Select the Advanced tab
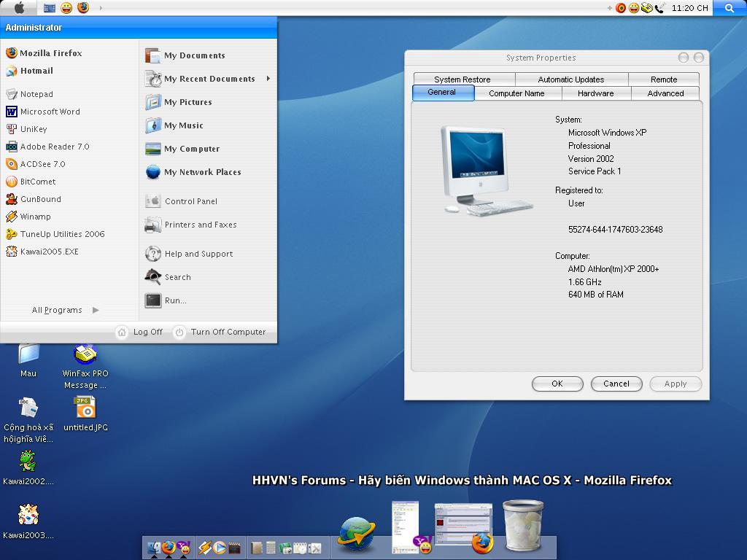The height and width of the screenshot is (560, 747). click(665, 93)
